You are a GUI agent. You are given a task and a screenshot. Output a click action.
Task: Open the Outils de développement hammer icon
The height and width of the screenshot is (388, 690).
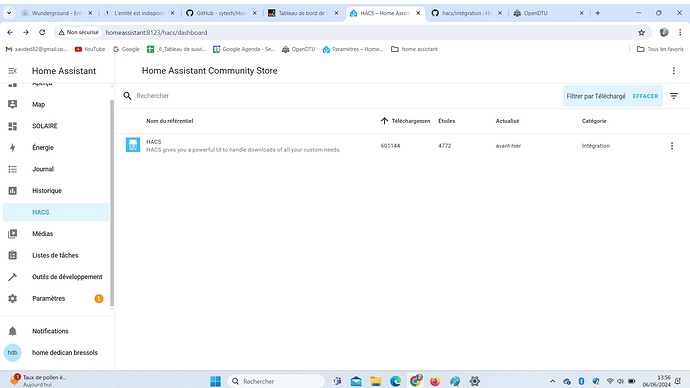tap(12, 277)
